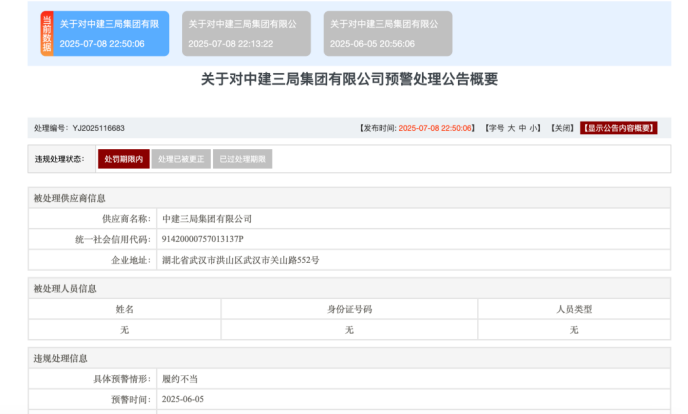Click the 关闭 link
The image size is (688, 414).
(x=563, y=128)
